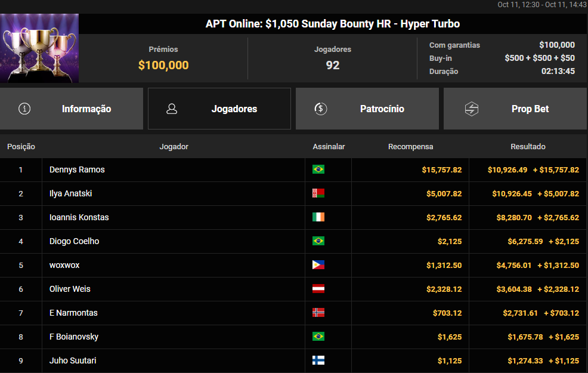588x373 pixels.
Task: Click bounty $2,765.62 in Recompensa column
Action: click(x=444, y=218)
